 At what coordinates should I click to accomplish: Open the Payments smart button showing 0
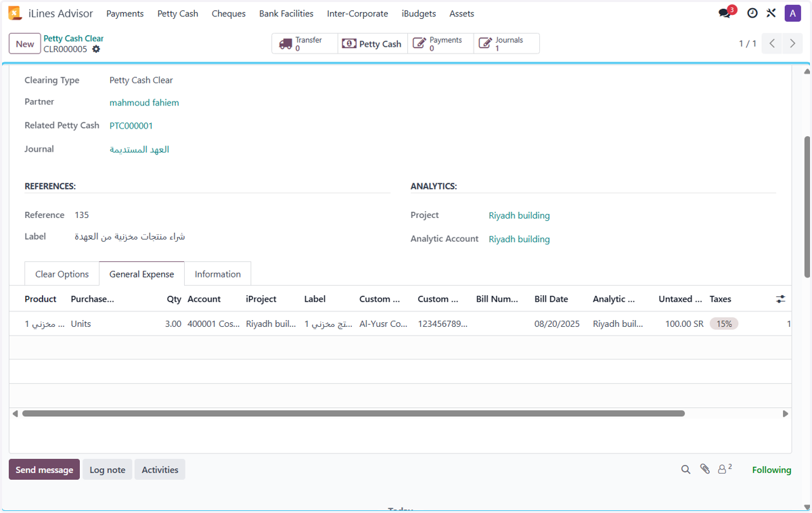(x=441, y=43)
